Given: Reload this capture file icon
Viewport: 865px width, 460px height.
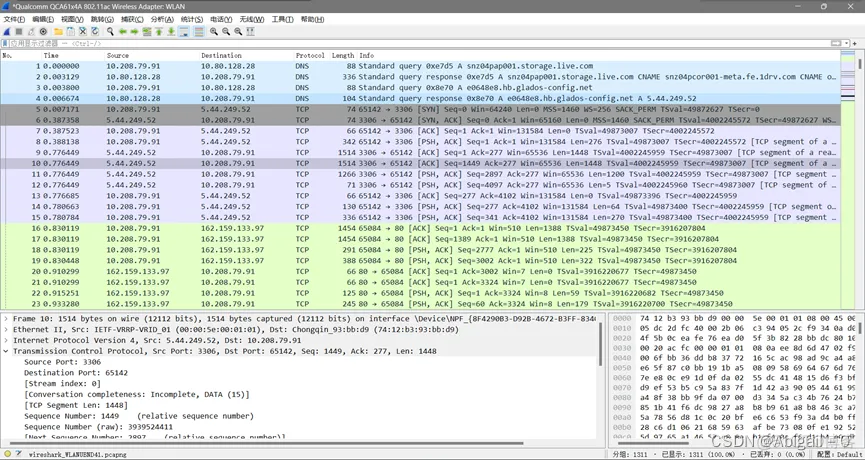Looking at the screenshot, I should [94, 31].
